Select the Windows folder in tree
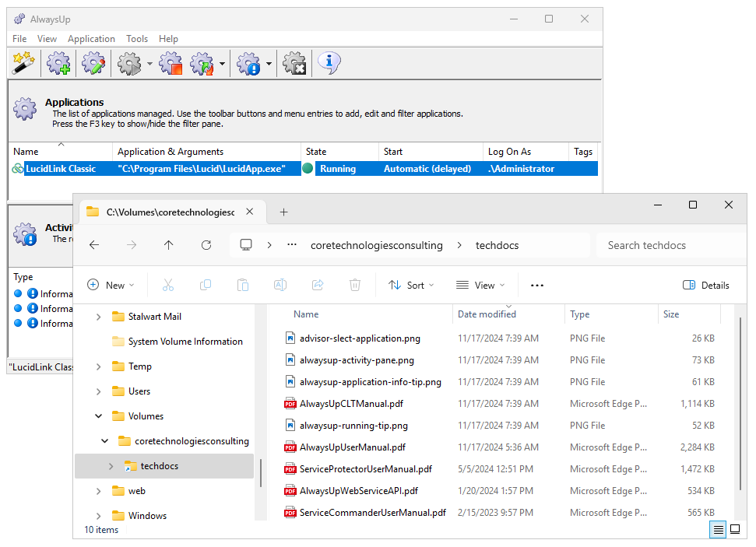This screenshot has height=547, width=756. point(139,515)
